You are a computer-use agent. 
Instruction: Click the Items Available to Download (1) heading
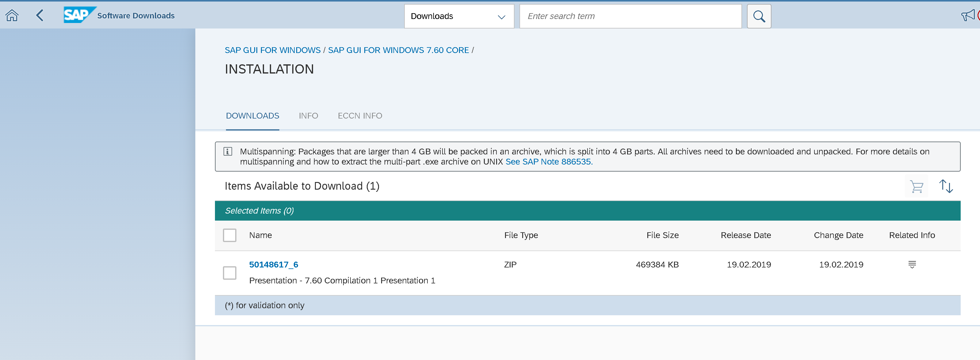click(x=302, y=186)
